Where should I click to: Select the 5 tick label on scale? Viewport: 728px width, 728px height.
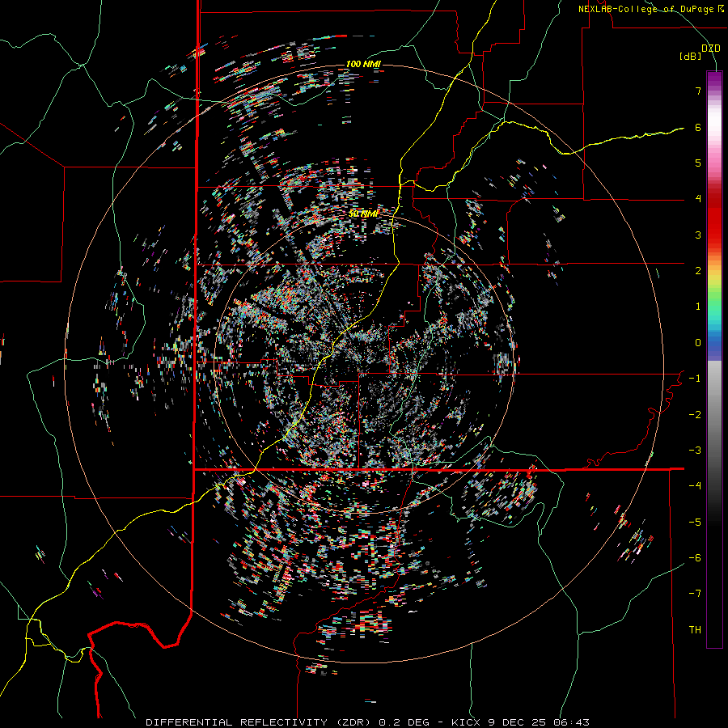click(x=698, y=163)
